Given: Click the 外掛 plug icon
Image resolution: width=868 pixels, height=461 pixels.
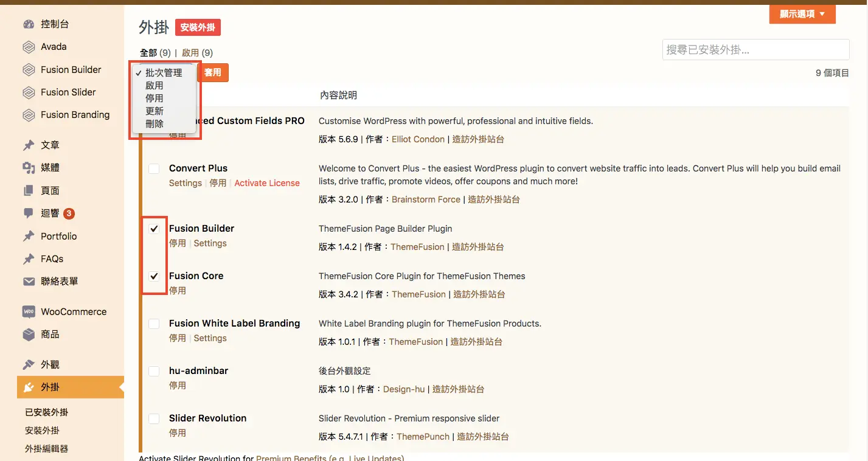Looking at the screenshot, I should 29,387.
